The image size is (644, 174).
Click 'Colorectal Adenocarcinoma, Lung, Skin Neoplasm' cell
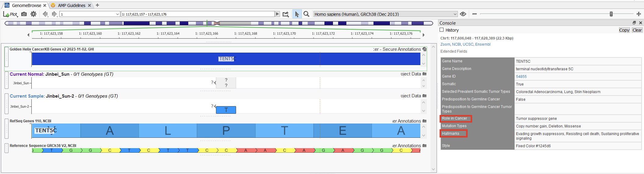(x=578, y=92)
